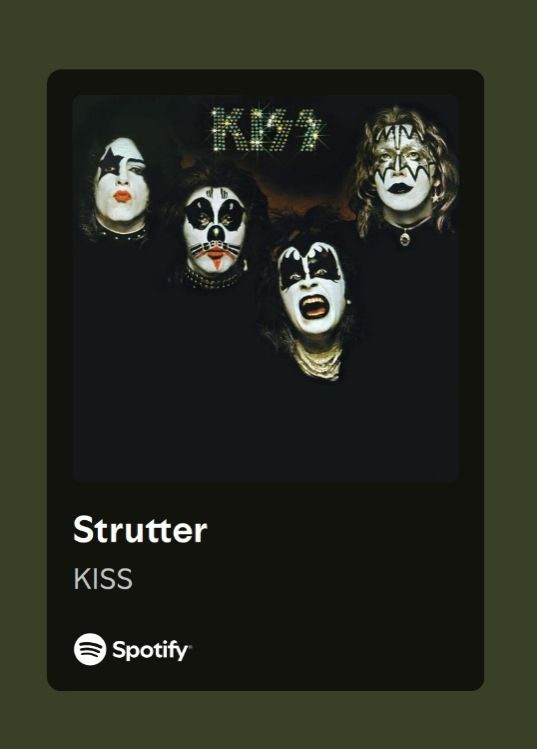Click the Spotify circular logo icon
Viewport: 537px width, 749px height.
coord(90,649)
